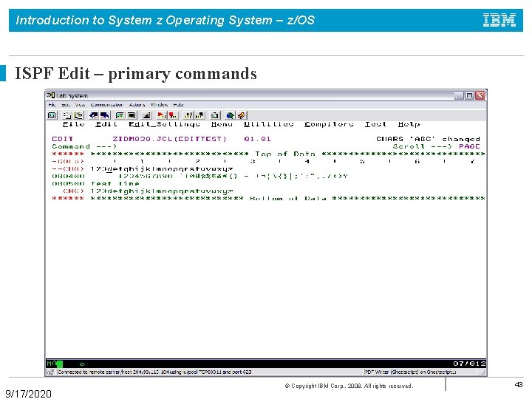Image resolution: width=532 pixels, height=399 pixels.
Task: Open the emulator File menu
Action: 52,104
